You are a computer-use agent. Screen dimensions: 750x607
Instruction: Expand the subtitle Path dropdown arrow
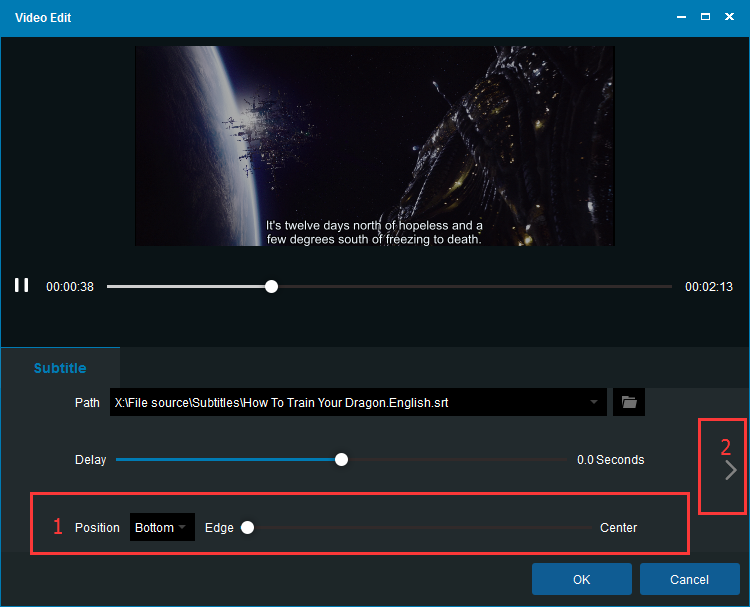pos(594,402)
